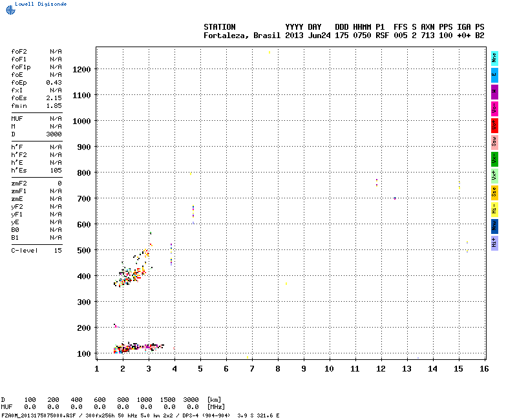Select the purple W legend swatch
Image resolution: width=517 pixels, height=420 pixels.
pos(494,92)
